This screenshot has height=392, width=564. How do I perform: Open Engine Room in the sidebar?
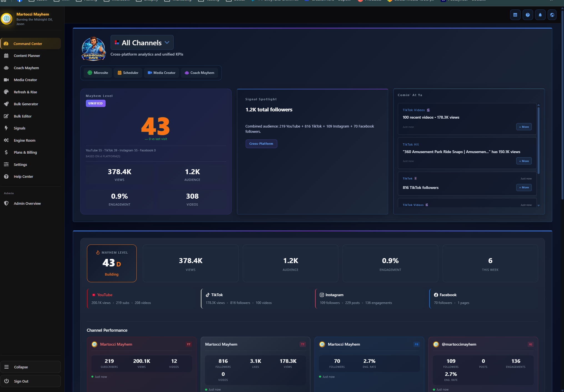(x=24, y=140)
